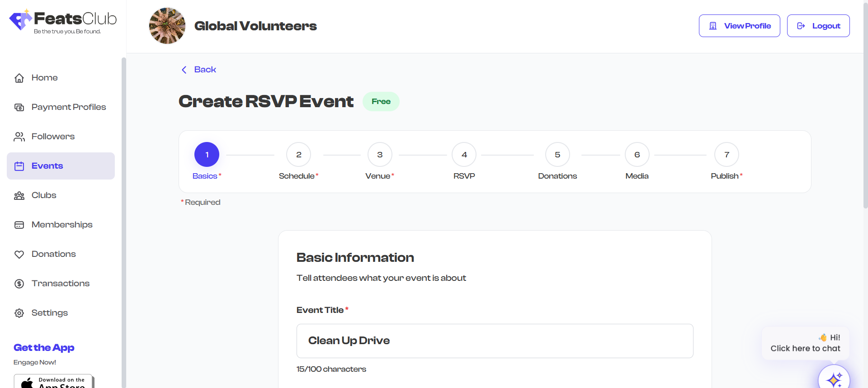Open the Followers page
This screenshot has width=868, height=388.
click(61, 137)
